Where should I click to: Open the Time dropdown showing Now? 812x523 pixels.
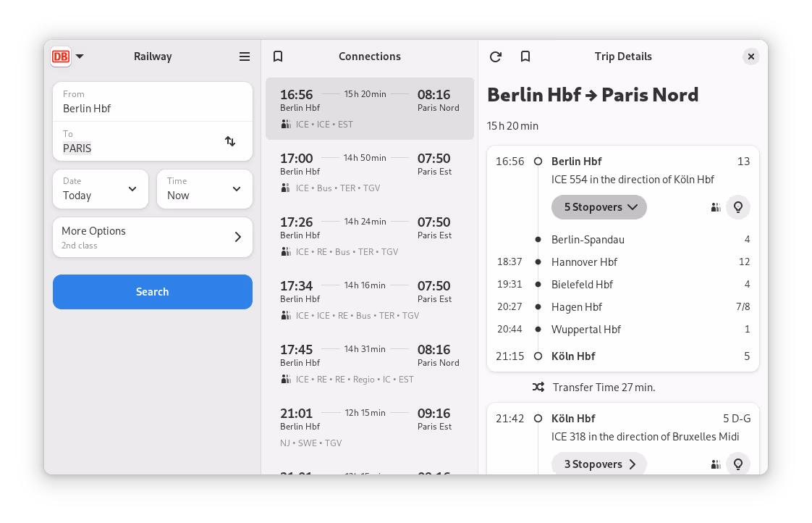click(205, 189)
